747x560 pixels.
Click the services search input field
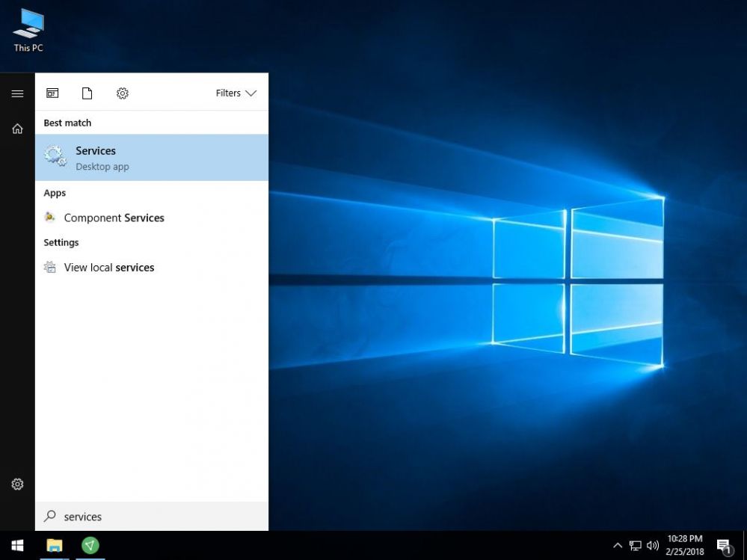point(150,517)
